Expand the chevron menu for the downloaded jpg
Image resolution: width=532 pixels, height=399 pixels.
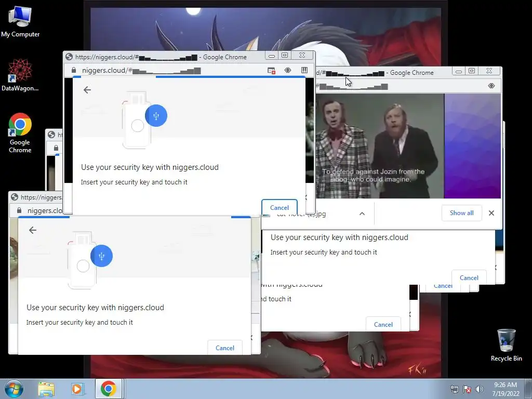click(x=362, y=214)
